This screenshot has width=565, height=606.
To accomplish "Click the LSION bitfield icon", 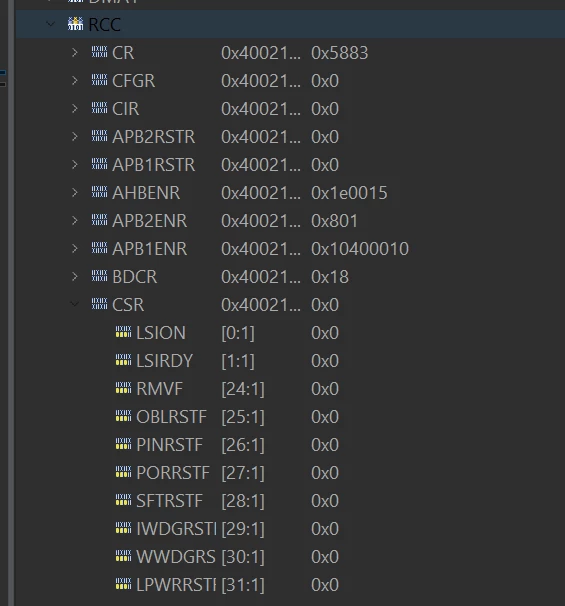I will pyautogui.click(x=123, y=332).
